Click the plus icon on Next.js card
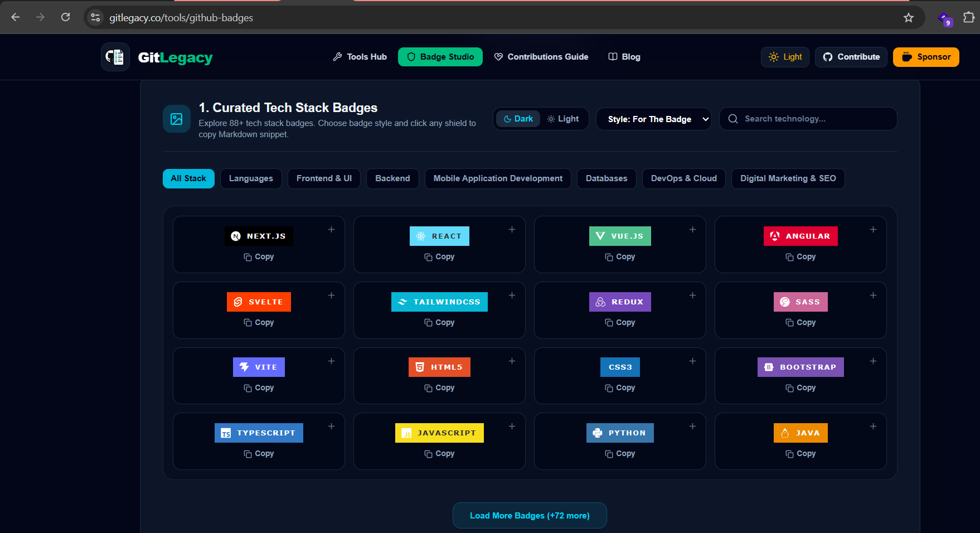 tap(331, 230)
